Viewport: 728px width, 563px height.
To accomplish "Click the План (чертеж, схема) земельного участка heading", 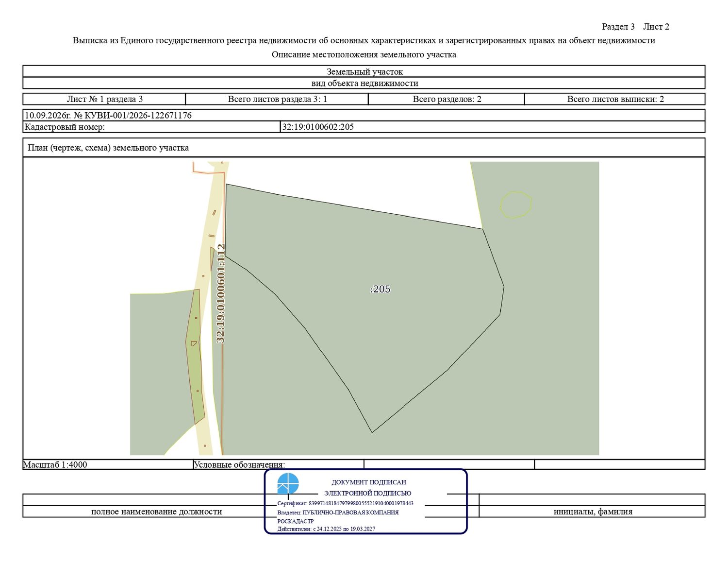I will pyautogui.click(x=108, y=148).
